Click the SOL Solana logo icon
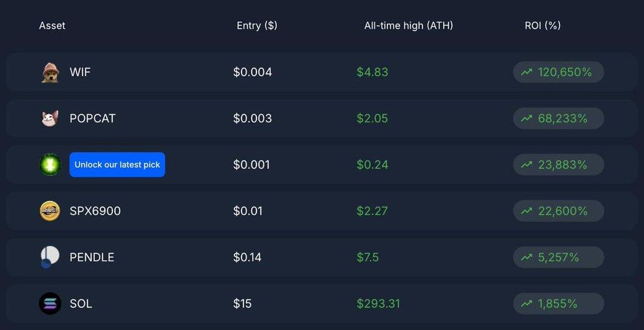 pyautogui.click(x=50, y=304)
